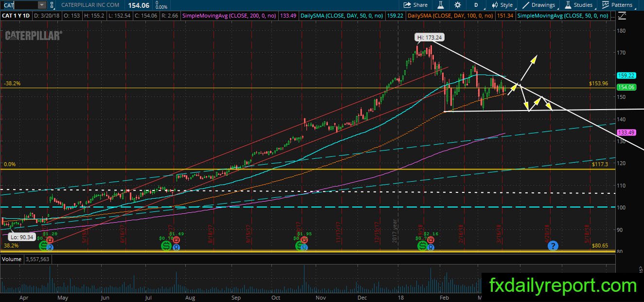Click the 2017 year vertical marker label

(395, 231)
